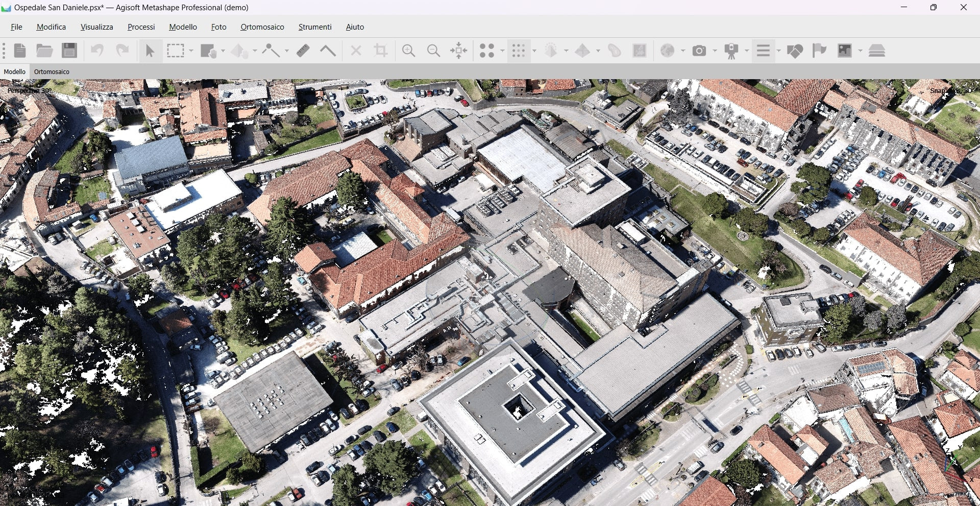This screenshot has height=506, width=980.
Task: Toggle the dense point cloud display
Action: [518, 51]
